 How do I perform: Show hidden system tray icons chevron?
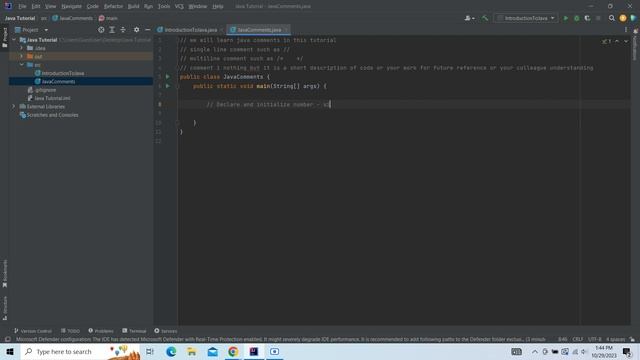click(535, 351)
